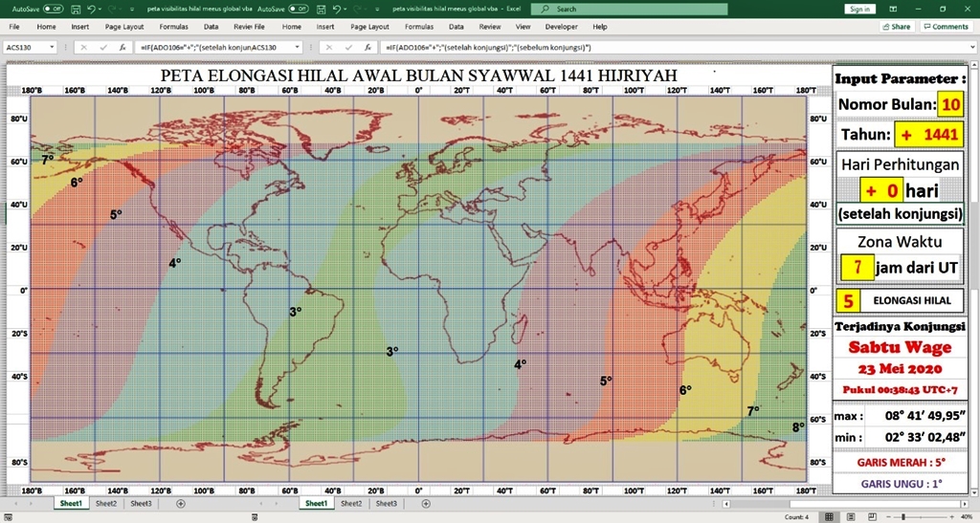Select the Nomor Bulan value cell 10
Viewport: 980px width, 523px height.
click(x=950, y=104)
